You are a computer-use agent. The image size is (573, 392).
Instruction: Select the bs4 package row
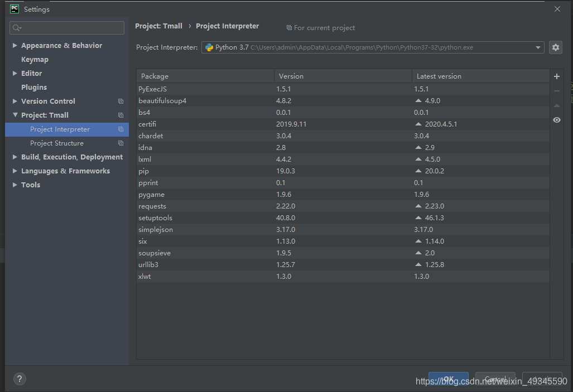pos(343,112)
